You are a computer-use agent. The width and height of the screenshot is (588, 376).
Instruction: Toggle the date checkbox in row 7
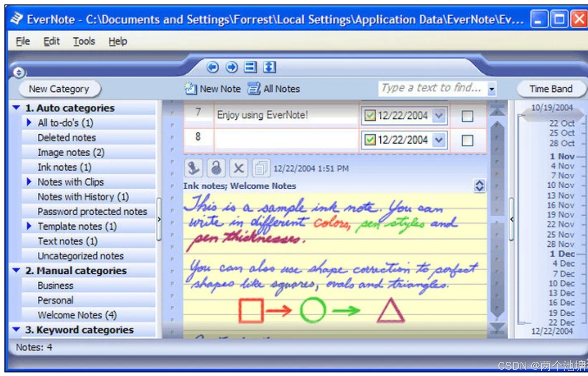point(370,116)
